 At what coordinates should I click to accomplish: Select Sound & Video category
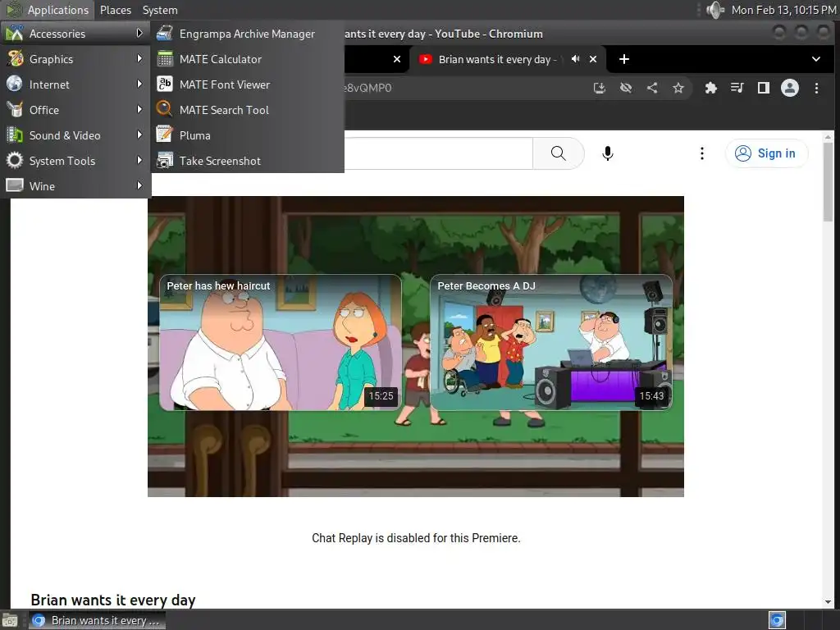point(75,135)
